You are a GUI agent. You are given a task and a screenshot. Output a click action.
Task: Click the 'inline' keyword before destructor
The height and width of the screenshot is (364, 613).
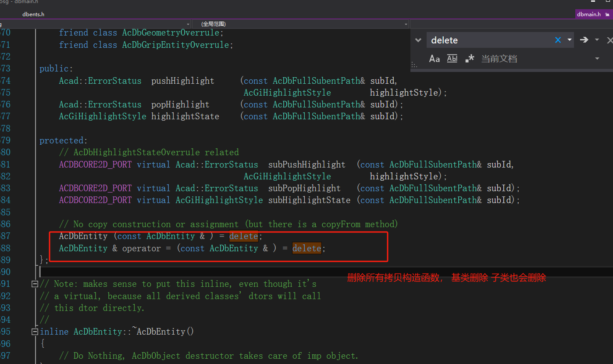[x=54, y=332]
